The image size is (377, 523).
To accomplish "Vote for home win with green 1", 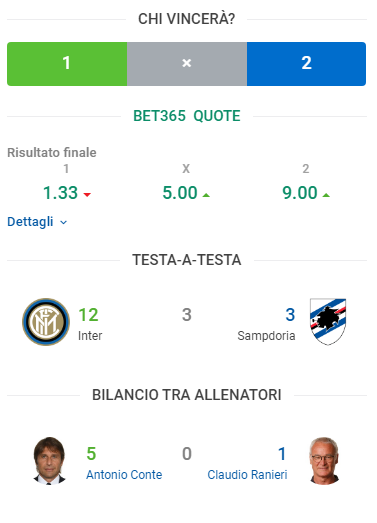I will [67, 64].
